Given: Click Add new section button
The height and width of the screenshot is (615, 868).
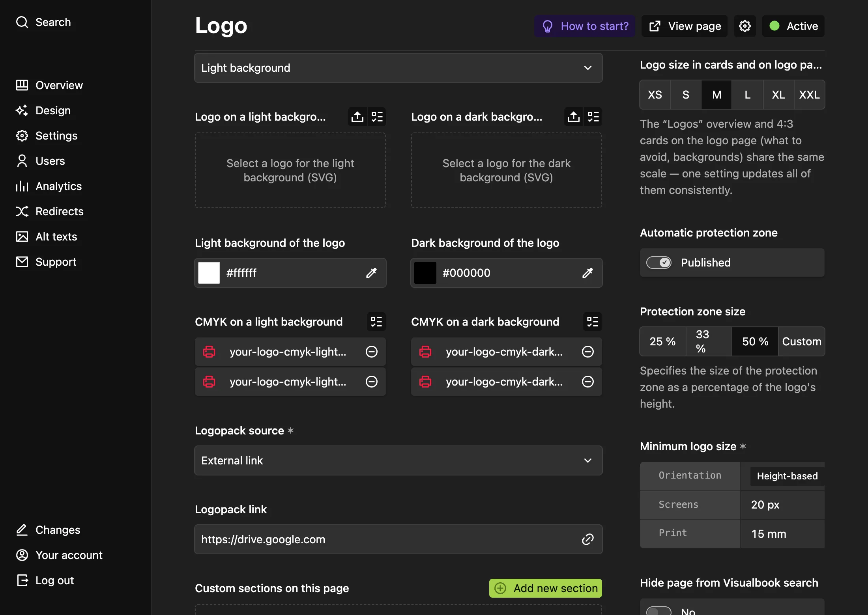Looking at the screenshot, I should click(546, 588).
